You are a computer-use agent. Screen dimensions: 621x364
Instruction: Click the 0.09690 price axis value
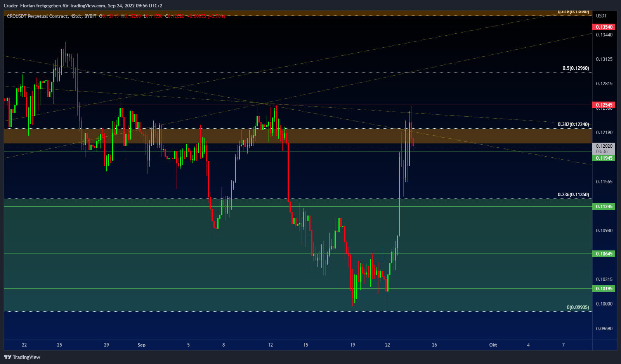[x=604, y=329]
